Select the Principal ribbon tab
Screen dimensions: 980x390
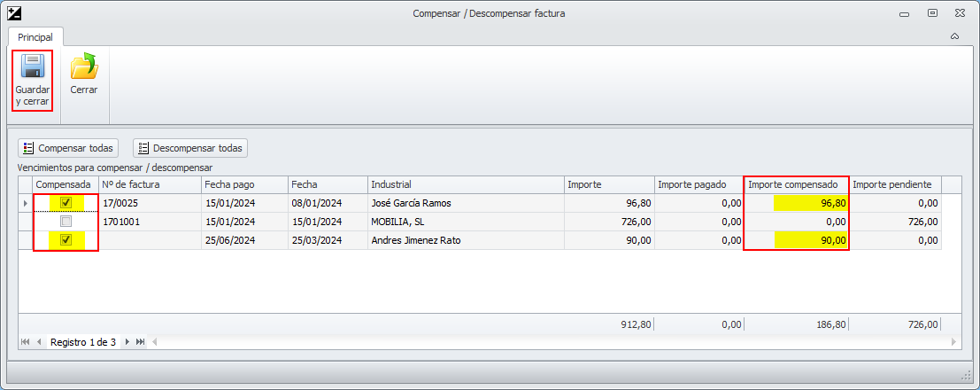[x=35, y=37]
